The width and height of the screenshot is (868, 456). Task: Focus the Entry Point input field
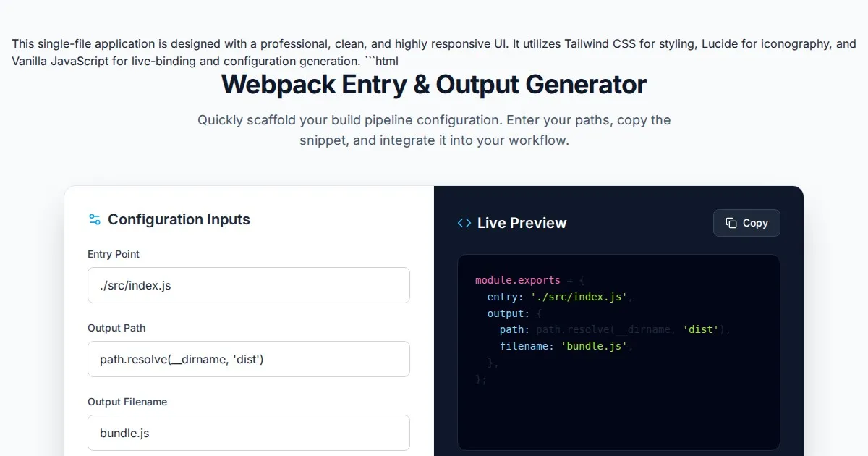tap(248, 285)
